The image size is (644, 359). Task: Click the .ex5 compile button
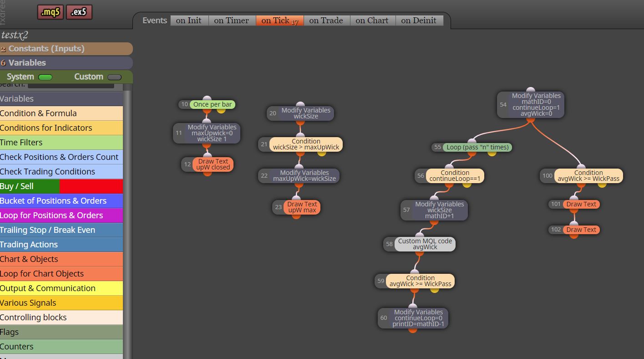pos(79,12)
